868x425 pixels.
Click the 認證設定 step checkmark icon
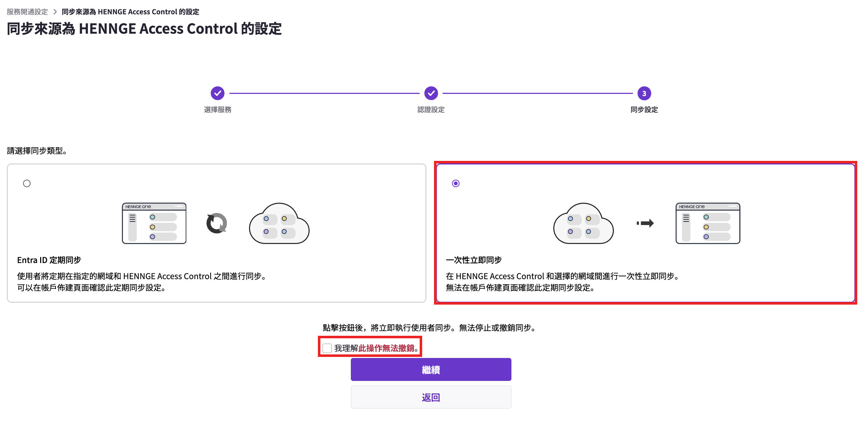coord(431,93)
